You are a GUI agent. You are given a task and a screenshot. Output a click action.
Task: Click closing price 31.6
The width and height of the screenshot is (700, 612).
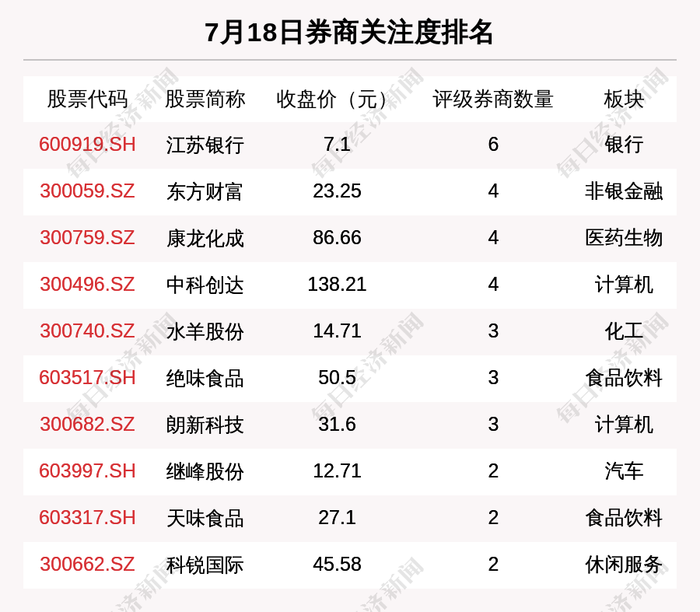[x=337, y=425]
